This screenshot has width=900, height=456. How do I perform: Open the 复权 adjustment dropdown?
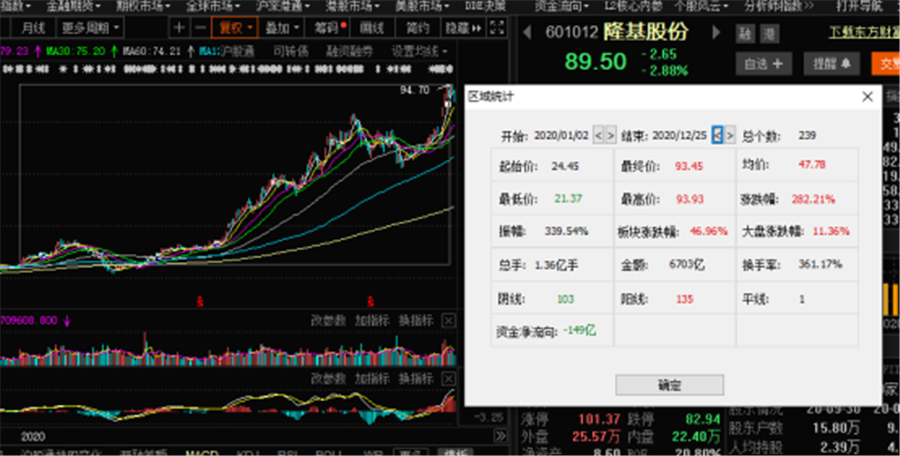click(x=237, y=28)
